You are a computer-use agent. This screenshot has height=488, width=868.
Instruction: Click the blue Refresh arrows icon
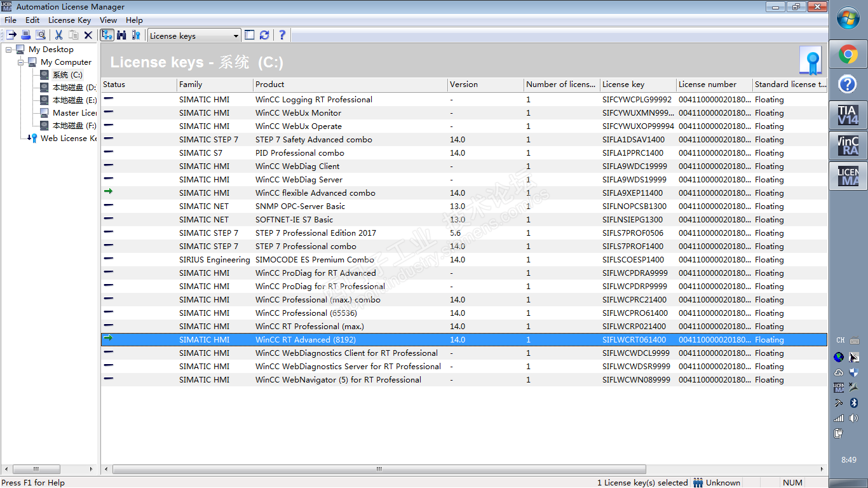coord(264,36)
